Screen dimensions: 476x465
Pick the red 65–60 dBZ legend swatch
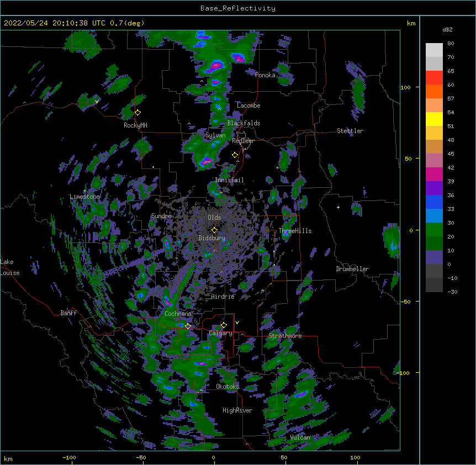tap(434, 78)
